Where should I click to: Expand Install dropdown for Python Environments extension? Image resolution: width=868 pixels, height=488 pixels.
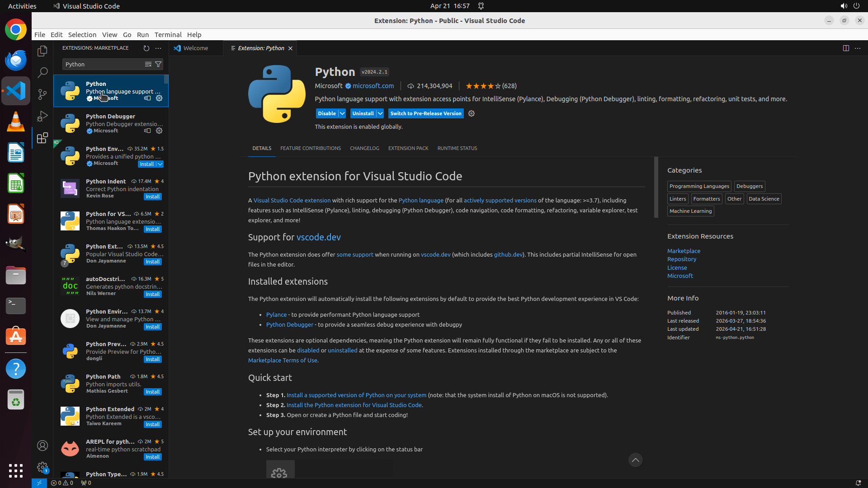coord(160,164)
